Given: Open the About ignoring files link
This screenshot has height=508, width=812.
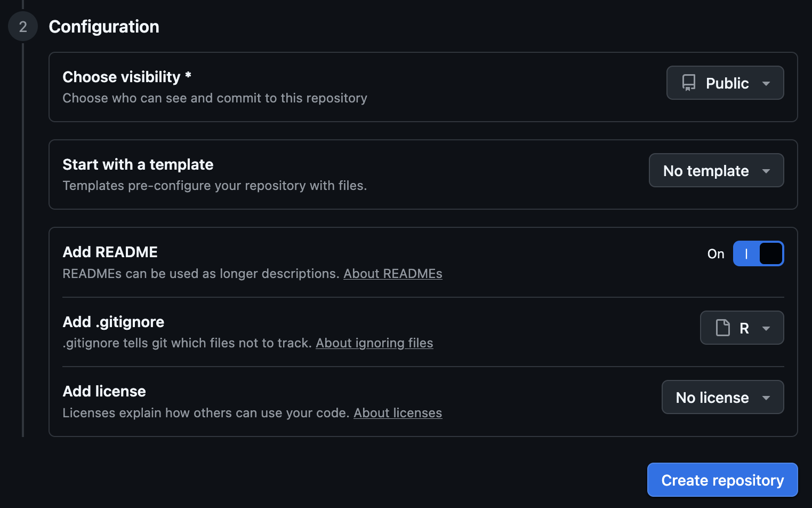Looking at the screenshot, I should click(x=374, y=343).
